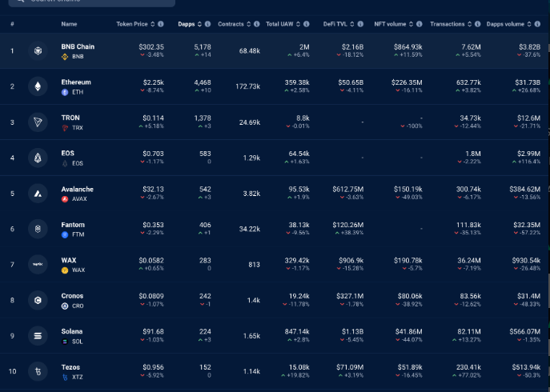The width and height of the screenshot is (550, 392).
Task: Click the Fantom chain logo icon
Action: [38, 229]
